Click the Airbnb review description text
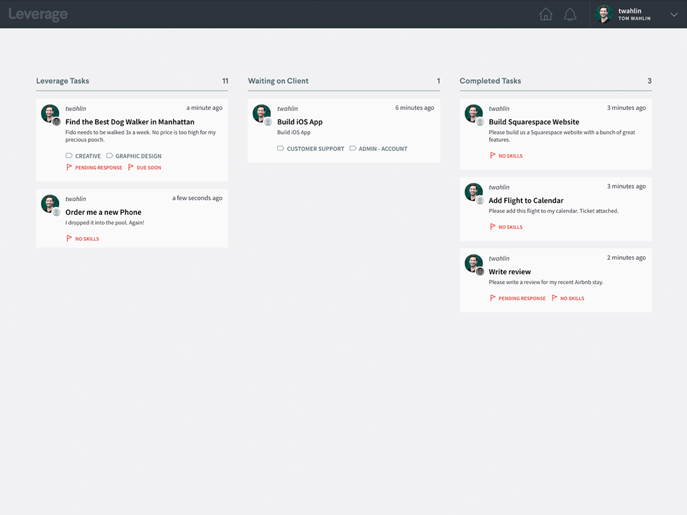The height and width of the screenshot is (515, 687). [546, 282]
